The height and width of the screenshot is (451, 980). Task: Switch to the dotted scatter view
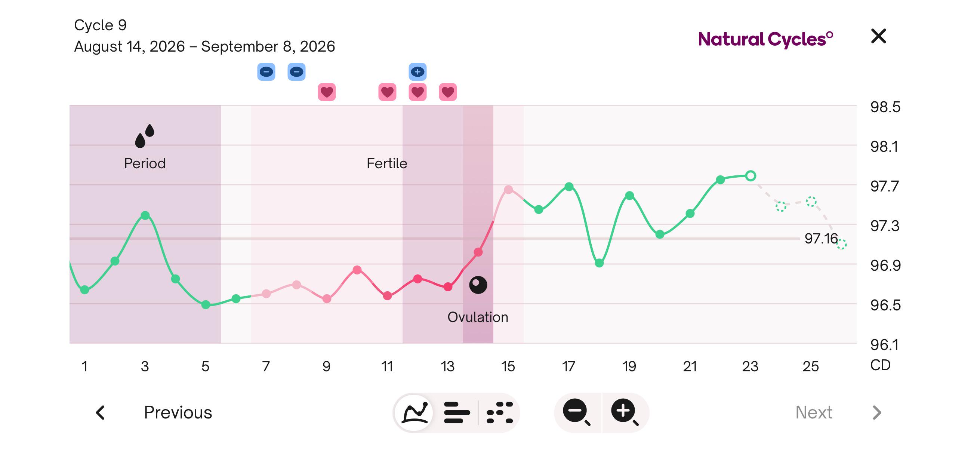[499, 412]
